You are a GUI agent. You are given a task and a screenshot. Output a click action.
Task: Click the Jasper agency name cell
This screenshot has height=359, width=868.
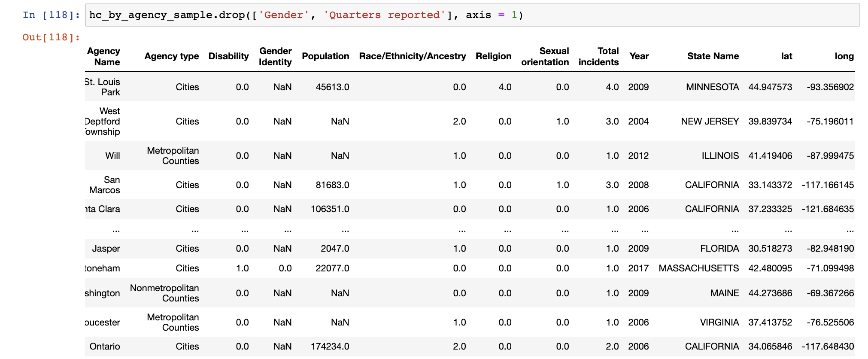(106, 249)
